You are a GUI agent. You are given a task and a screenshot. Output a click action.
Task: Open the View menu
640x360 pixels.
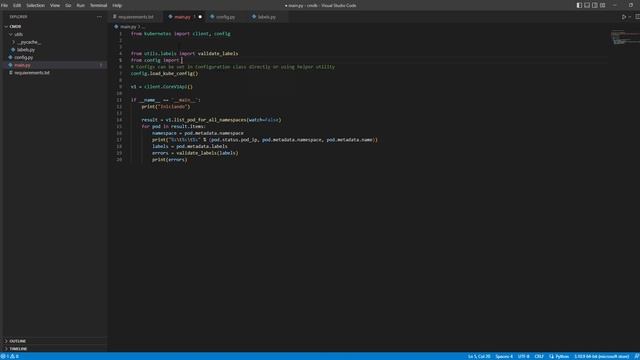[55, 6]
